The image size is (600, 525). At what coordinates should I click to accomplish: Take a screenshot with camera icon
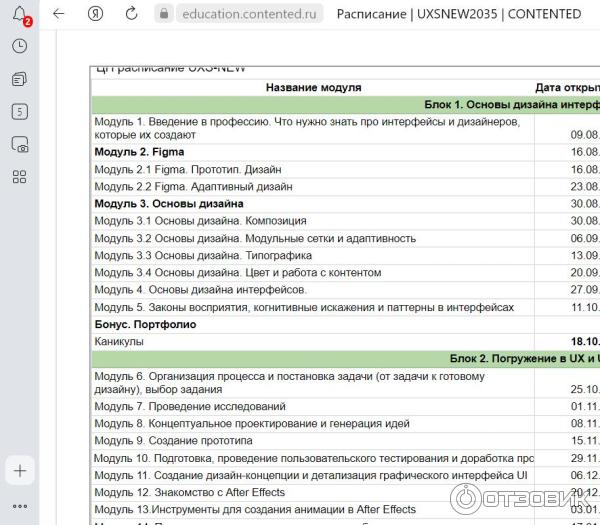pos(19,144)
